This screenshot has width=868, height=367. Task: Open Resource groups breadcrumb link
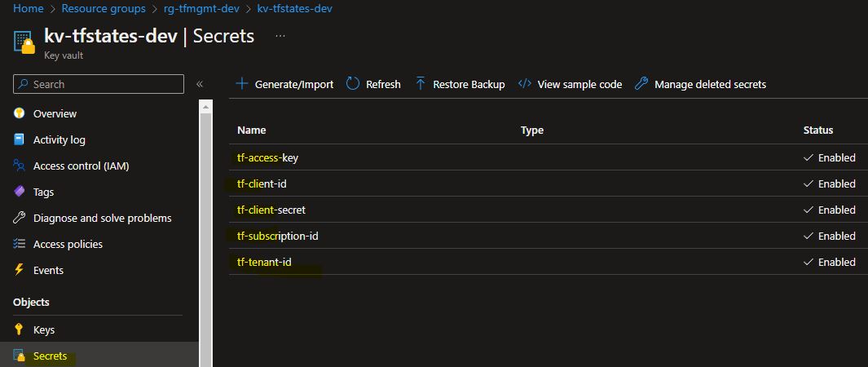pos(104,8)
